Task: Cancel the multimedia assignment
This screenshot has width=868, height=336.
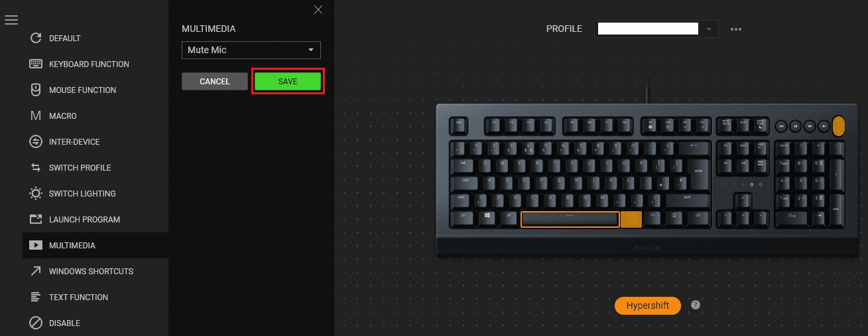Action: pos(215,82)
